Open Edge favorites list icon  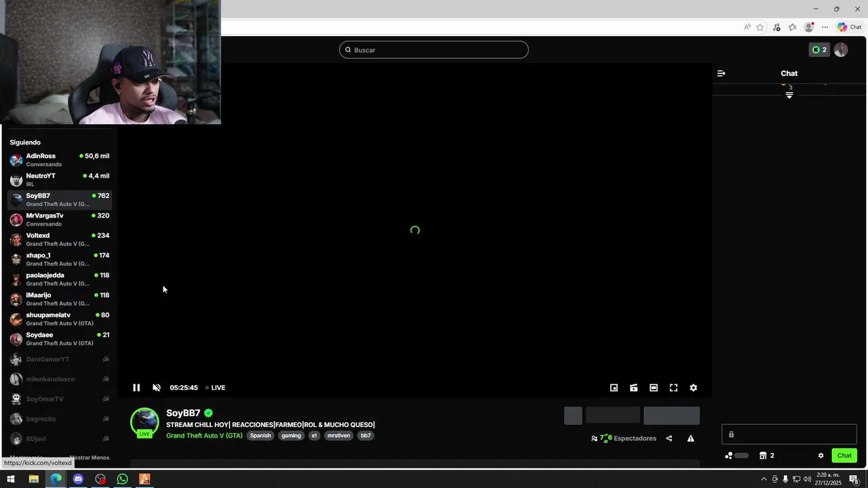[792, 27]
